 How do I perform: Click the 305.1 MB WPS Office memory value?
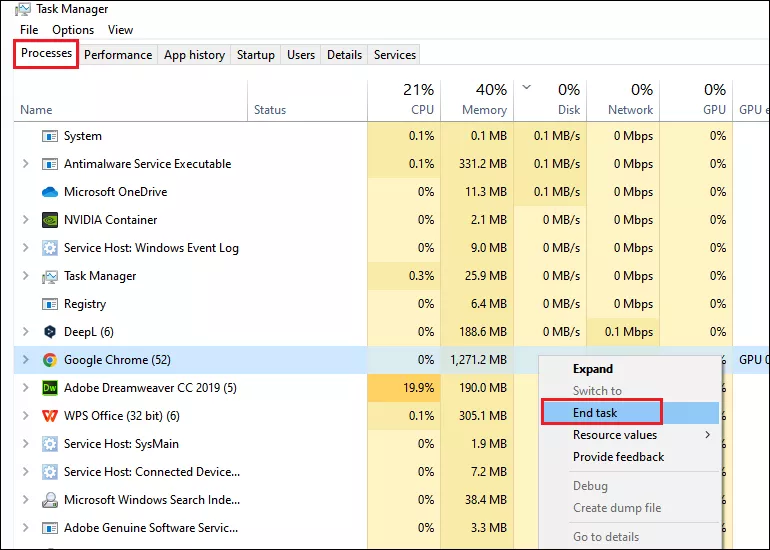(483, 416)
